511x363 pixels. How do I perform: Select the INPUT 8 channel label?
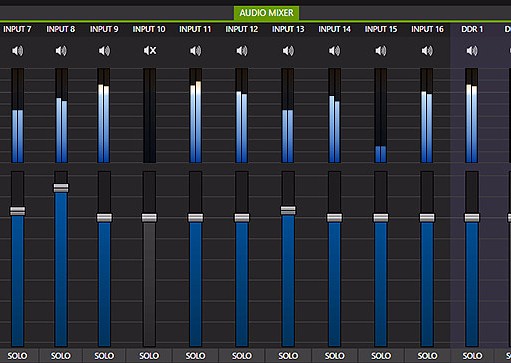tap(61, 29)
